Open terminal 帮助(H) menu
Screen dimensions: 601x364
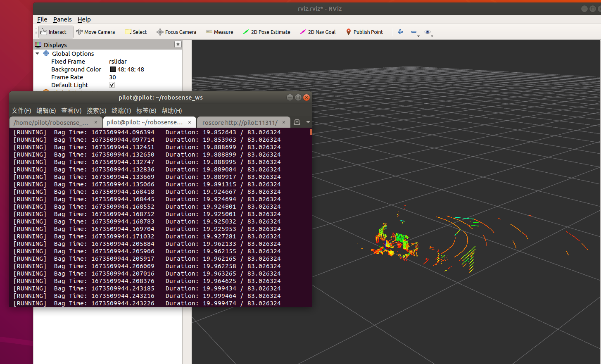coord(172,111)
